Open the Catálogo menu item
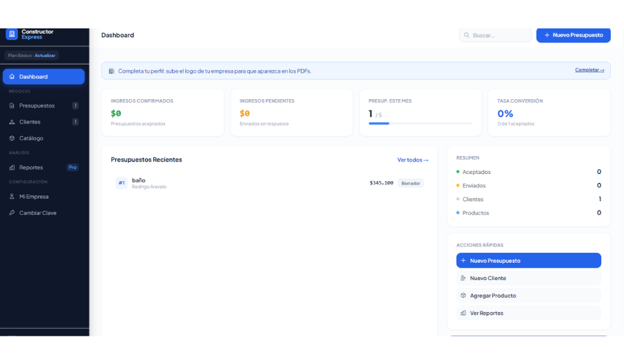The image size is (624, 364). 31,139
